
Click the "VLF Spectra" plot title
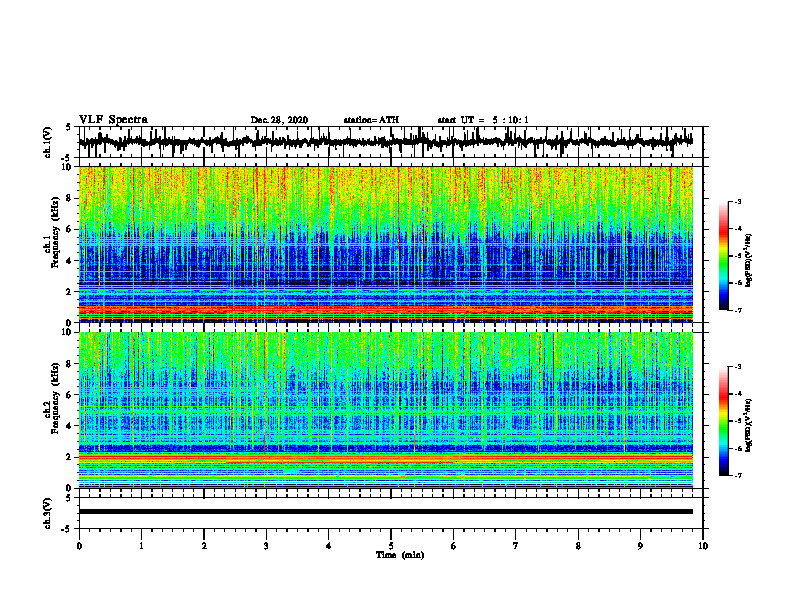[113, 120]
